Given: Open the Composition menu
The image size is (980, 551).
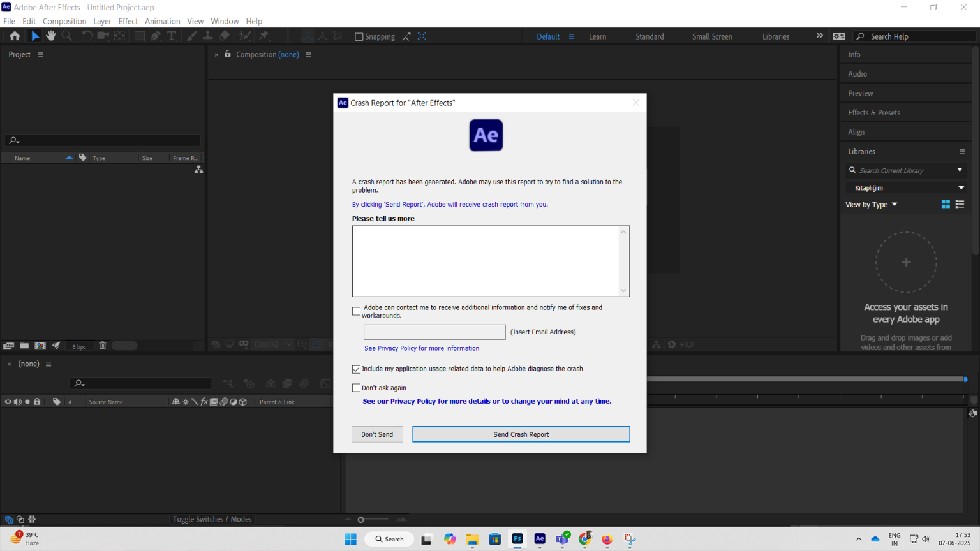Looking at the screenshot, I should [x=64, y=21].
